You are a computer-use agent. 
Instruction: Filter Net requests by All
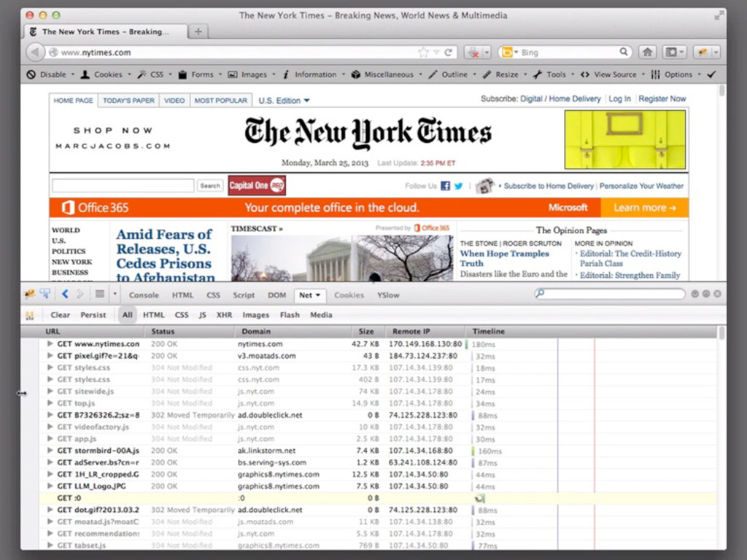[127, 315]
